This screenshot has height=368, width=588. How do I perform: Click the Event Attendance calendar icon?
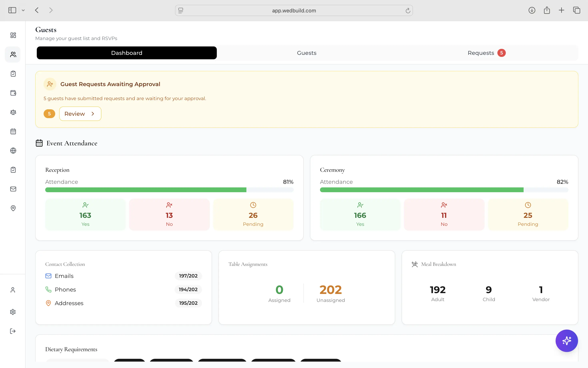tap(39, 143)
